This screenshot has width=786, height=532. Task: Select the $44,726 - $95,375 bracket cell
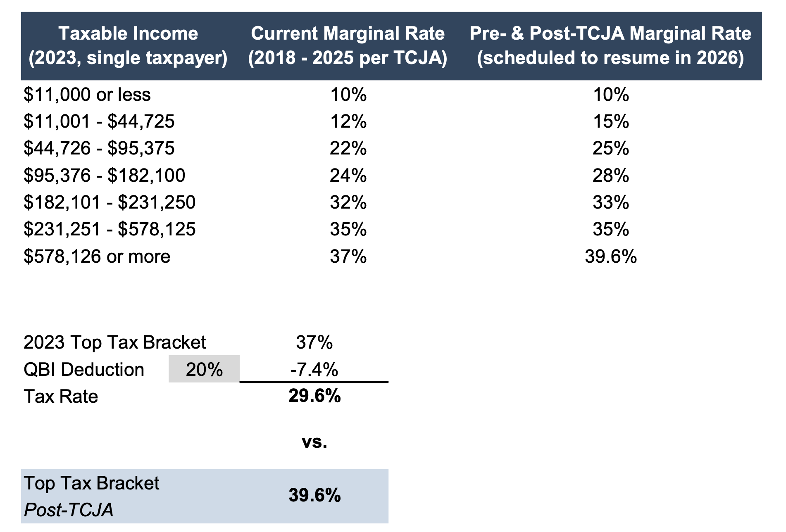point(99,148)
